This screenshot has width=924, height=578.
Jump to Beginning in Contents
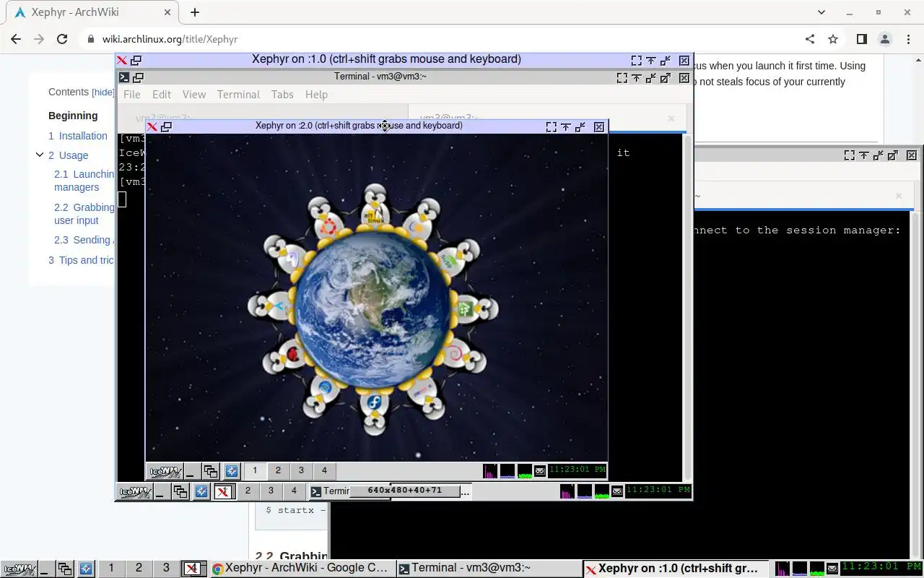point(73,116)
